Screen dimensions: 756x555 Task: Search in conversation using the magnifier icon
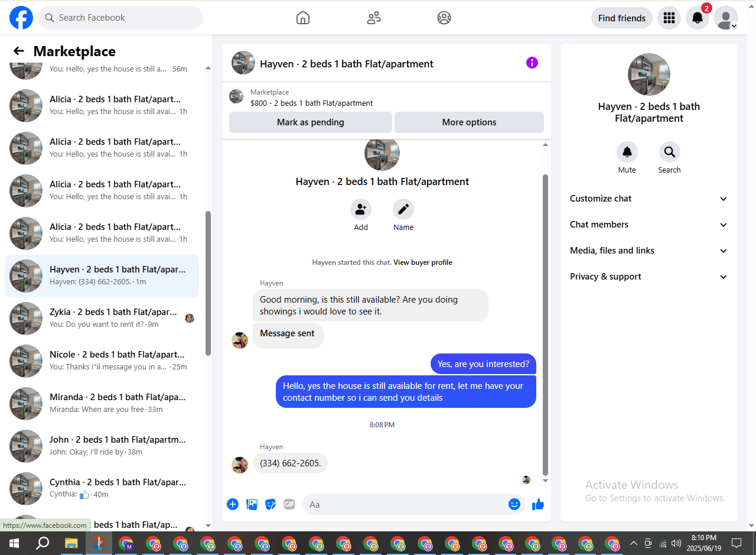(x=670, y=152)
